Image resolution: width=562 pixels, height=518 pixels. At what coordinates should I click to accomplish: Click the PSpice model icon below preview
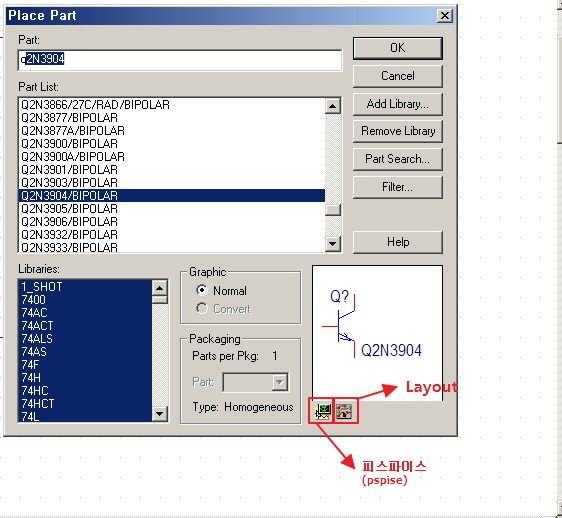click(323, 411)
